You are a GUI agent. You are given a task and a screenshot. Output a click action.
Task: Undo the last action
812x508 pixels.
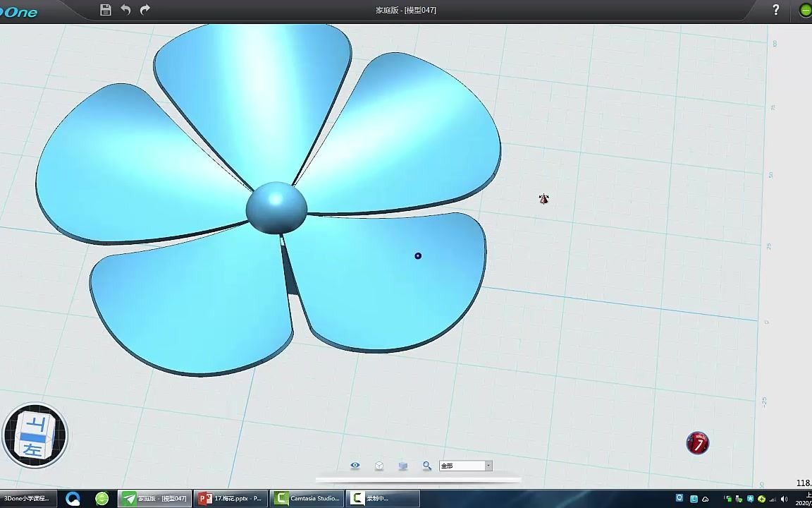click(125, 9)
